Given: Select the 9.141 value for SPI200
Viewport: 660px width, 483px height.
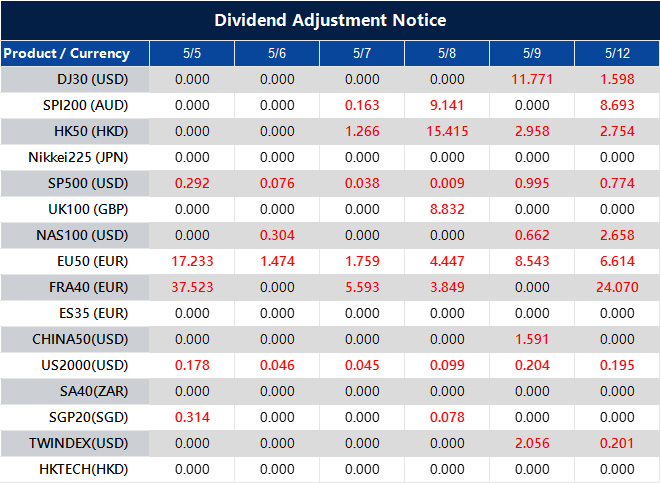Looking at the screenshot, I should (x=446, y=105).
